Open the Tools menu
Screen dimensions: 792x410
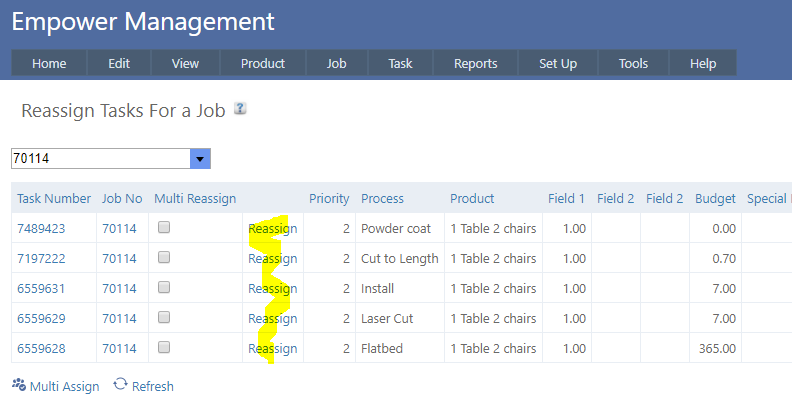(633, 63)
